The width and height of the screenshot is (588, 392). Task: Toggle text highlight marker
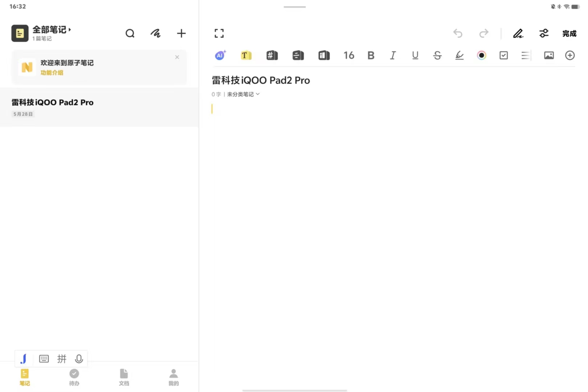(460, 55)
